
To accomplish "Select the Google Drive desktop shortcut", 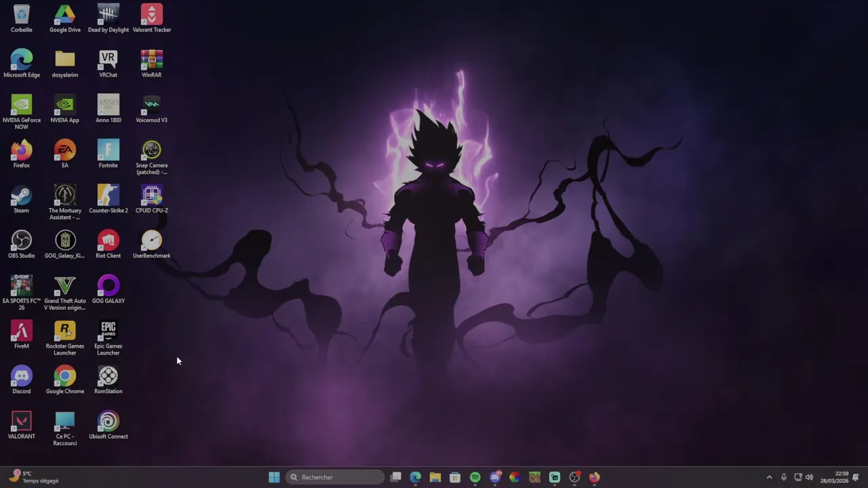I will point(65,18).
